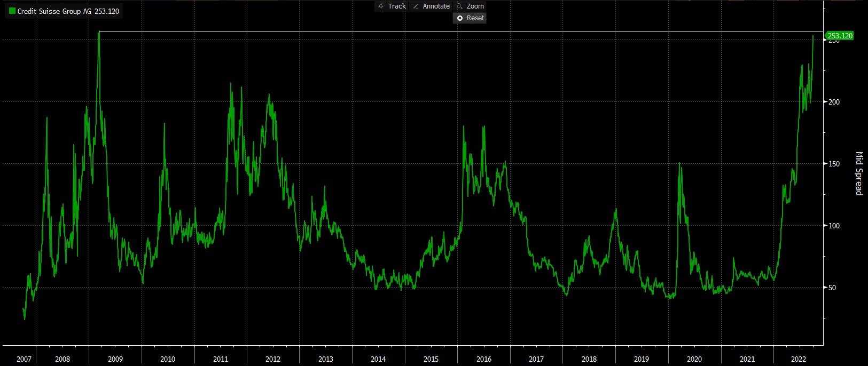868x366 pixels.
Task: Click the 2007 x-axis label
Action: [x=24, y=359]
